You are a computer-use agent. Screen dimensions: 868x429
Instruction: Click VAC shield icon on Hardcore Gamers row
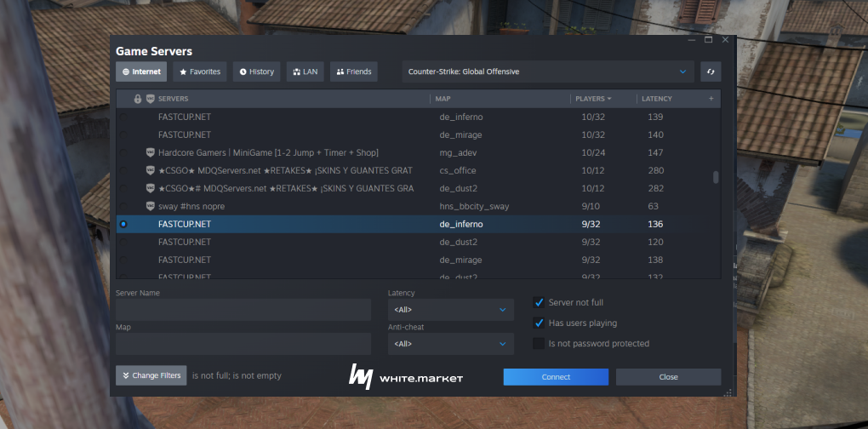click(150, 152)
